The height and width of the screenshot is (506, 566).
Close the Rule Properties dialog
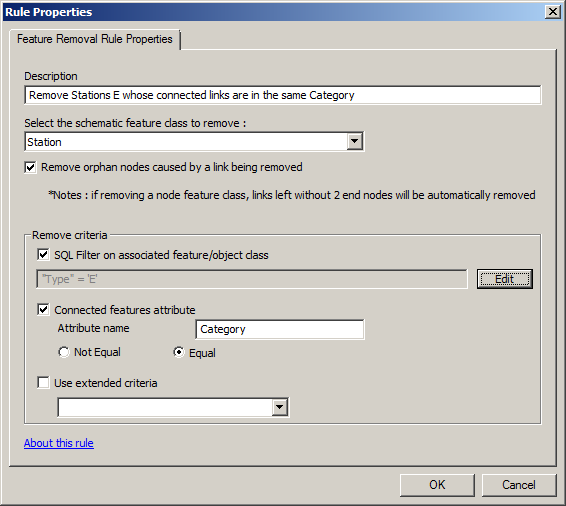[x=552, y=12]
